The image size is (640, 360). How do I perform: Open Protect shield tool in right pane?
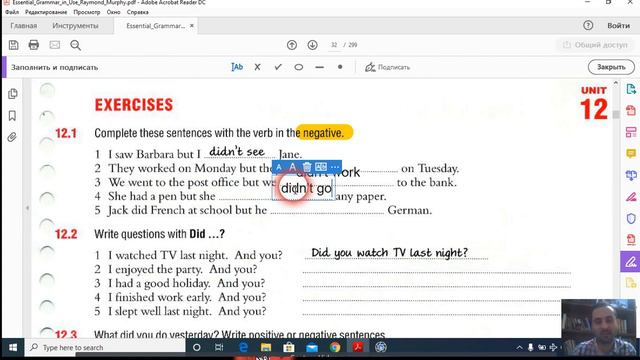click(x=631, y=218)
